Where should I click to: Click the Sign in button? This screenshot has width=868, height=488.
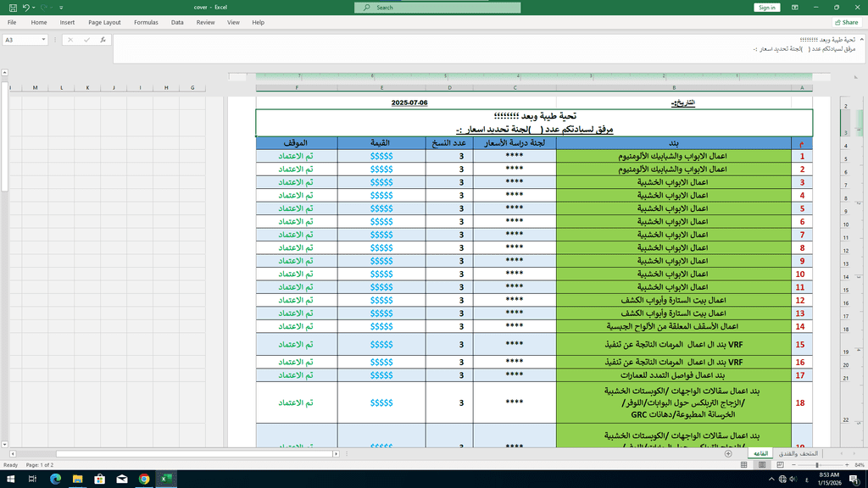coord(766,8)
